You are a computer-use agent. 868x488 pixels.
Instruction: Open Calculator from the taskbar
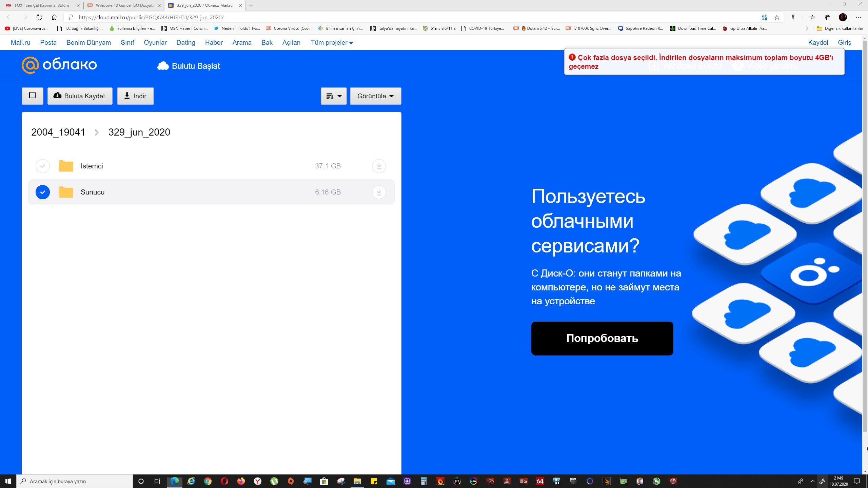tap(424, 481)
